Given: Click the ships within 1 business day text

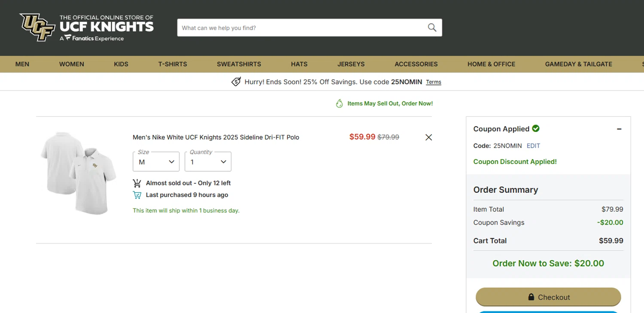Looking at the screenshot, I should tap(186, 211).
